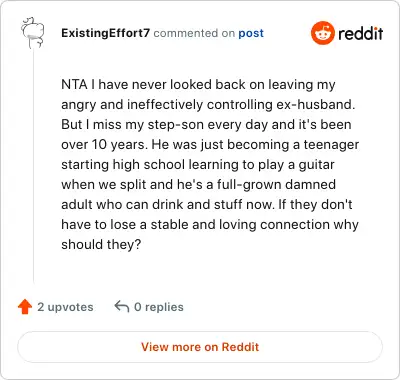Upvote the comment with orange arrow
The width and height of the screenshot is (400, 380).
(25, 307)
